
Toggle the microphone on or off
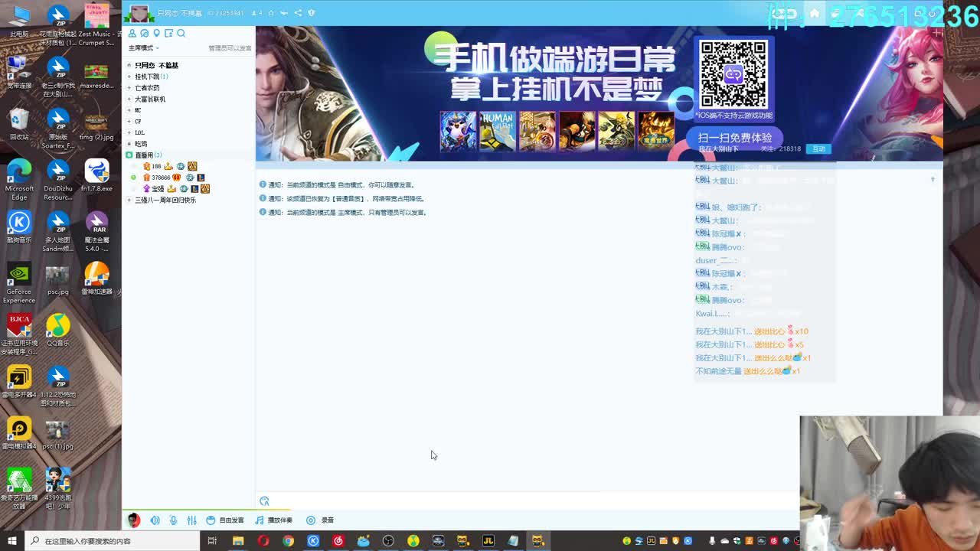click(174, 520)
